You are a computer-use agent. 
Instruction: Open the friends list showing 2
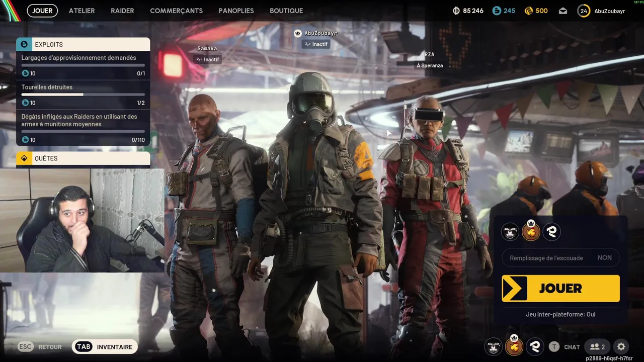click(x=597, y=347)
